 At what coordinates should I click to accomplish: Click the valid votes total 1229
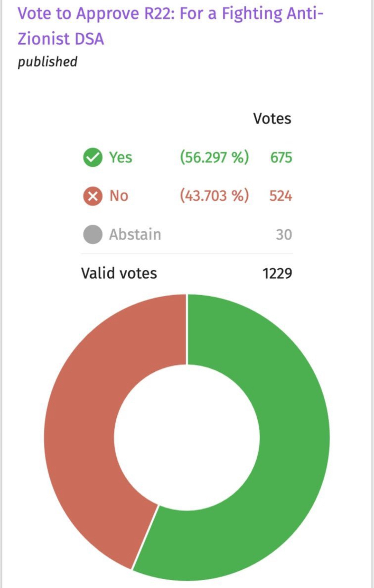[277, 274]
